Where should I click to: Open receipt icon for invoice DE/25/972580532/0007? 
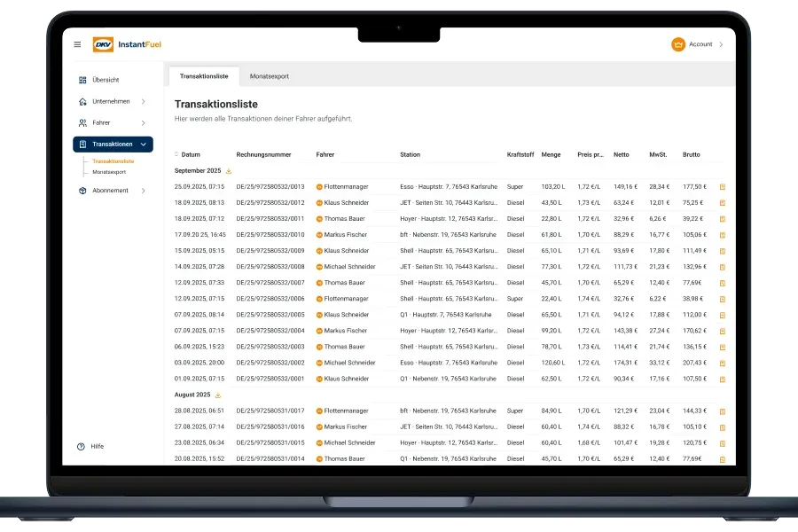722,283
